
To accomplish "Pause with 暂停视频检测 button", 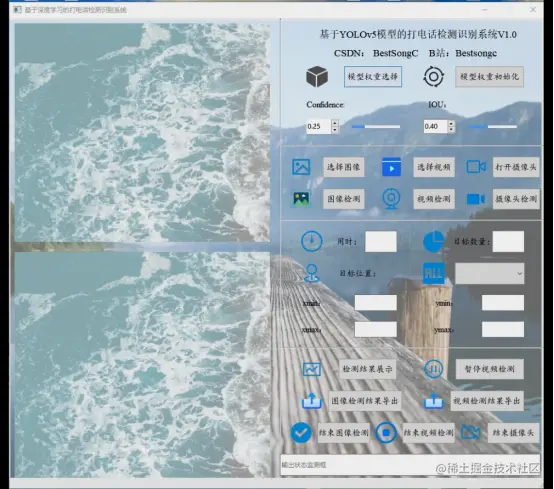I will tap(489, 369).
